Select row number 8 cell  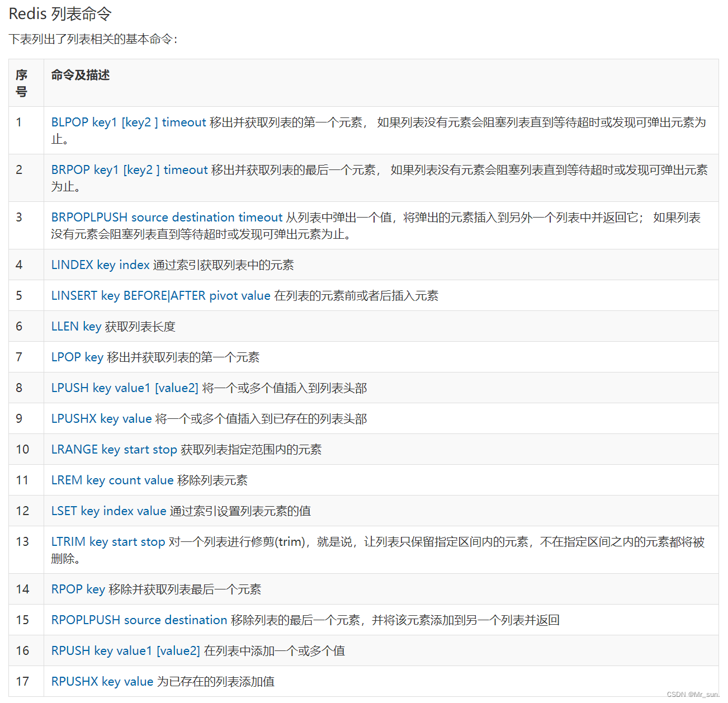click(x=26, y=388)
